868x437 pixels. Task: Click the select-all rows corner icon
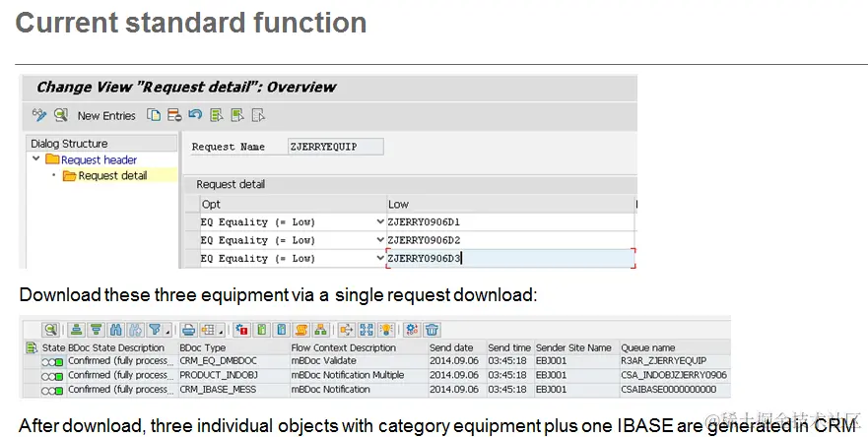click(x=31, y=348)
